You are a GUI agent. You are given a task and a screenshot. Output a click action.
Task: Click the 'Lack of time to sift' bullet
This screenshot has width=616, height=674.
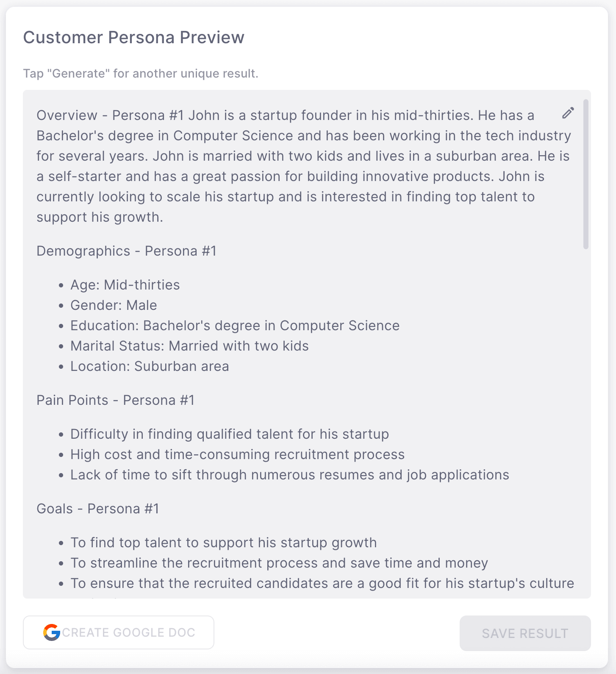click(289, 475)
